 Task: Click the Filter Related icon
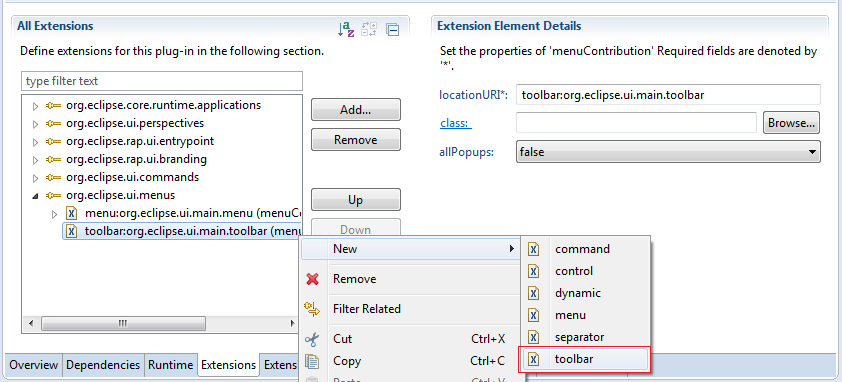pyautogui.click(x=312, y=309)
